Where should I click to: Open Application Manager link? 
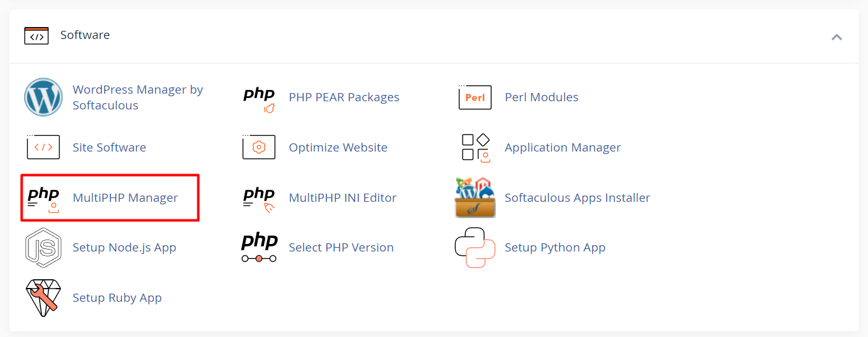pos(563,148)
